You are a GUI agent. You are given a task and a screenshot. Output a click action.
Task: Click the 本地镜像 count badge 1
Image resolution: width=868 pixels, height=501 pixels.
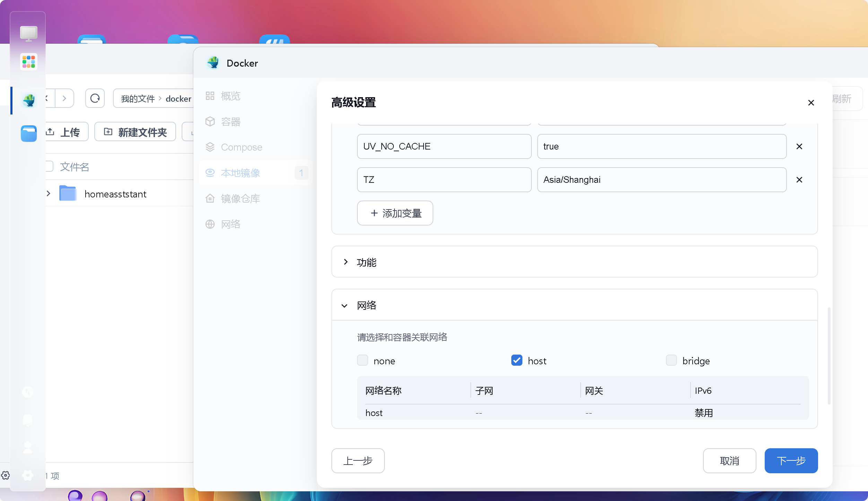coord(301,173)
